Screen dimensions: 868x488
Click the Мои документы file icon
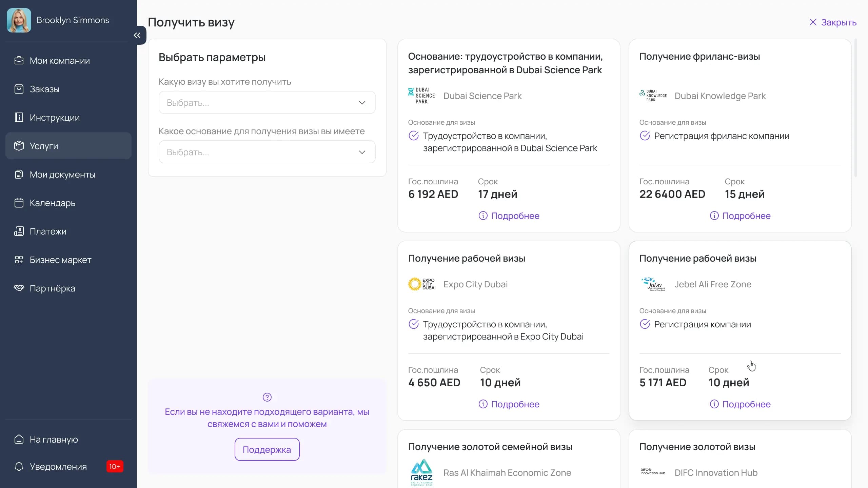click(19, 175)
